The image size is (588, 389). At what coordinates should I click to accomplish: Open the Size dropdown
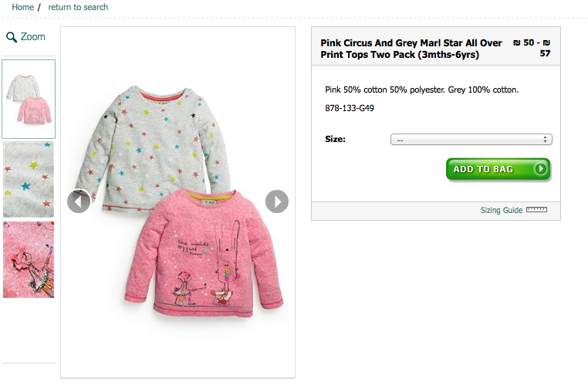click(x=471, y=140)
